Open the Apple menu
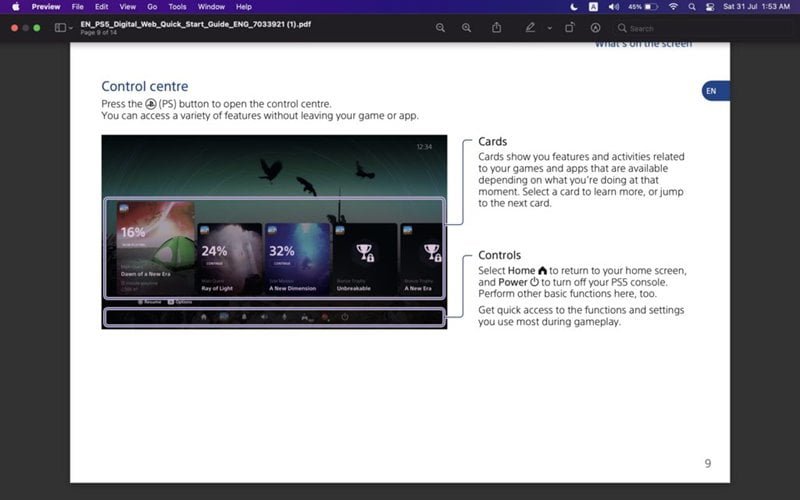800x500 pixels. click(16, 7)
